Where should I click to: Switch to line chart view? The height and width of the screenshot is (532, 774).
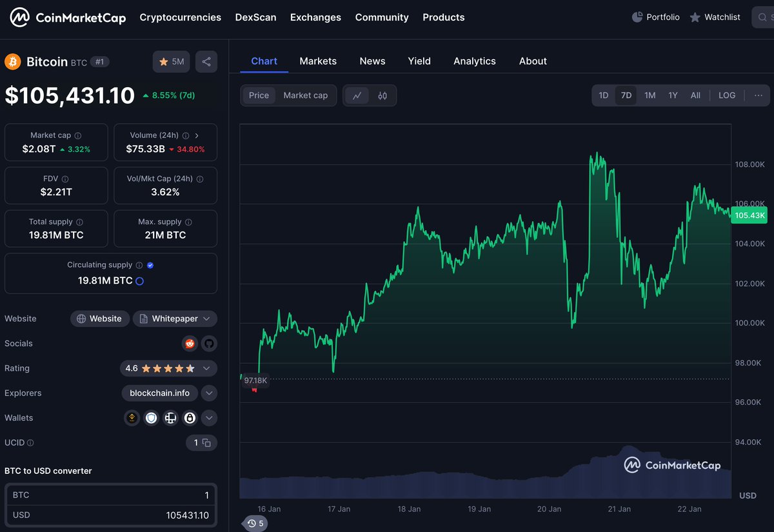[x=357, y=95]
